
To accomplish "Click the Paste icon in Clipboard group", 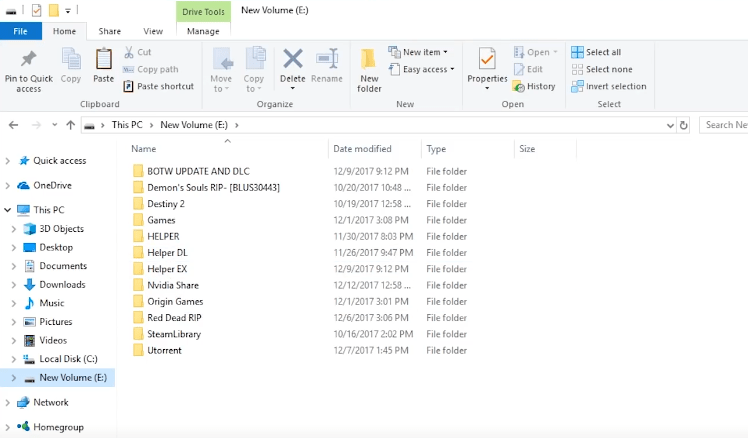I will (103, 61).
